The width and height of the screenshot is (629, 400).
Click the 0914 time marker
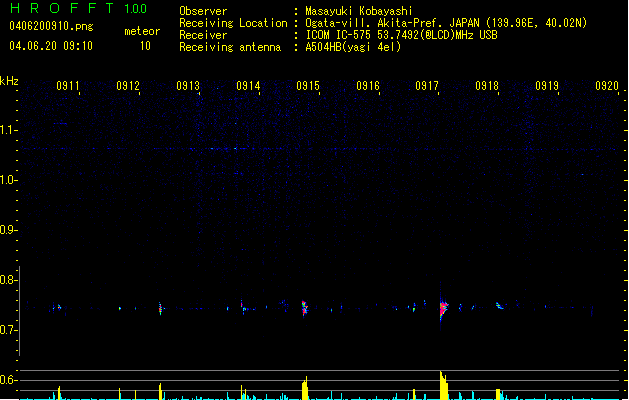248,86
